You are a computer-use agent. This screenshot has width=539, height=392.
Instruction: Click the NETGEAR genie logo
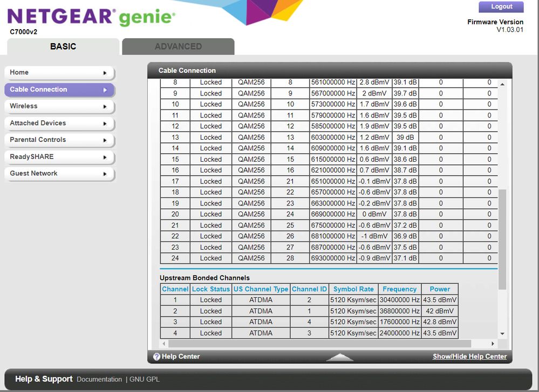tap(91, 17)
